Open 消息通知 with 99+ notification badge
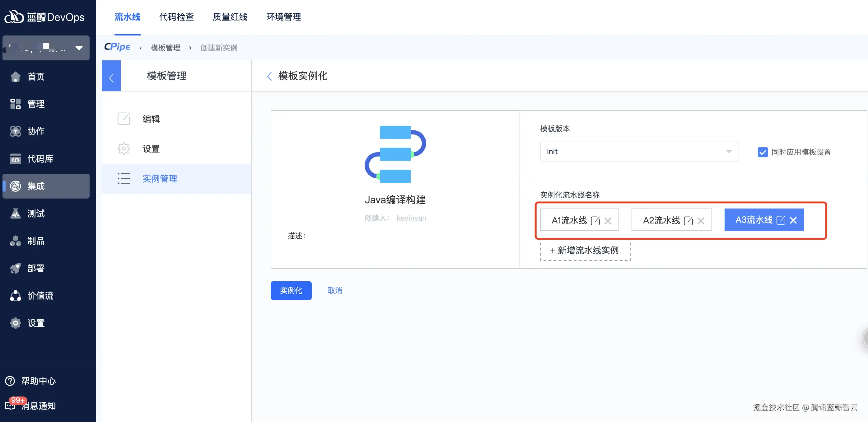868x422 pixels. click(x=38, y=406)
